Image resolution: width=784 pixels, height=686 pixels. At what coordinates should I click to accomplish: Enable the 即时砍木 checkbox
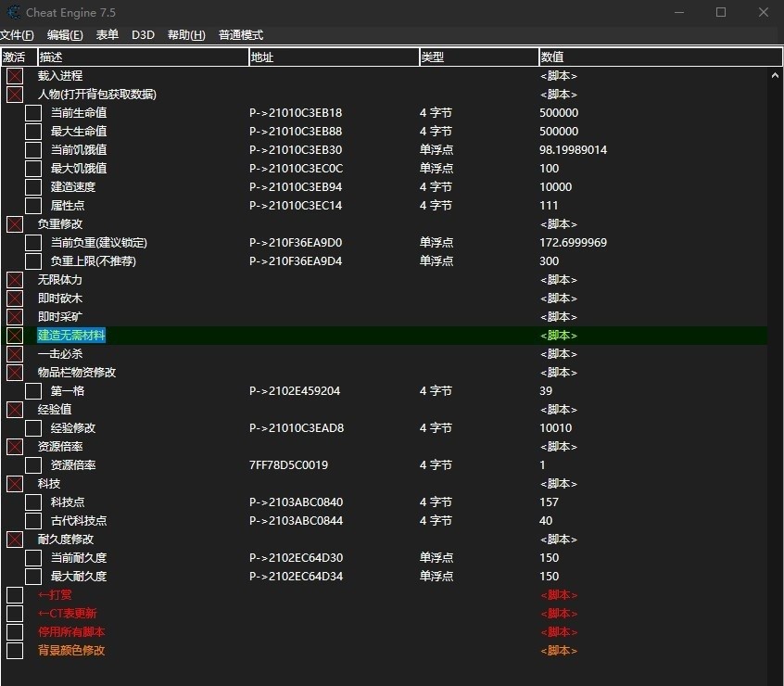point(14,298)
